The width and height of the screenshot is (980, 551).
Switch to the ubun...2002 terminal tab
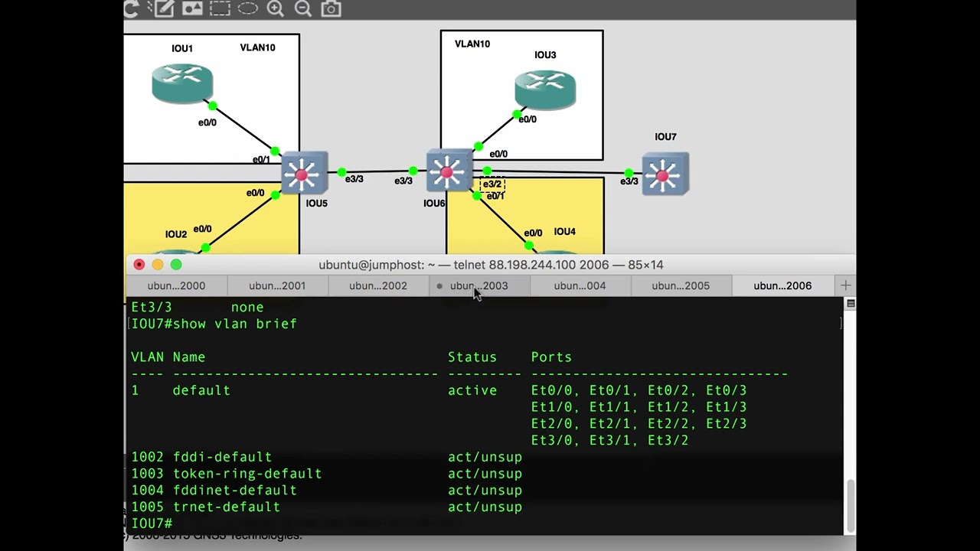click(378, 285)
